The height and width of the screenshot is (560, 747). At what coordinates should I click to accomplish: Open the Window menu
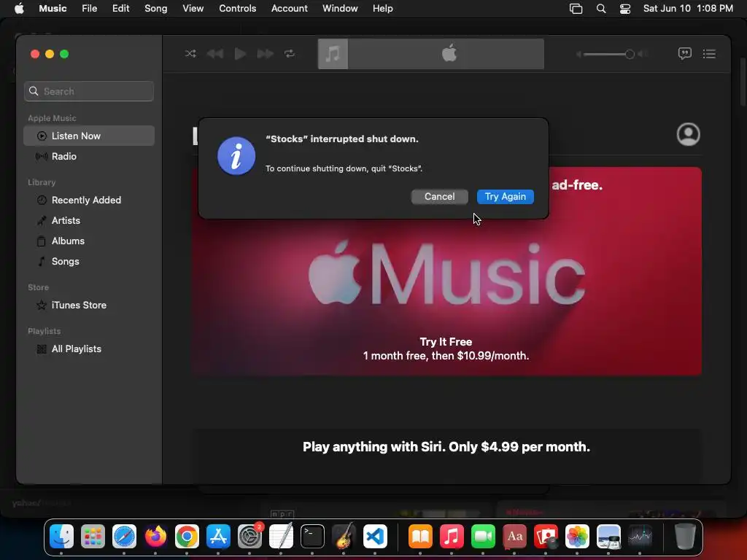pyautogui.click(x=340, y=9)
